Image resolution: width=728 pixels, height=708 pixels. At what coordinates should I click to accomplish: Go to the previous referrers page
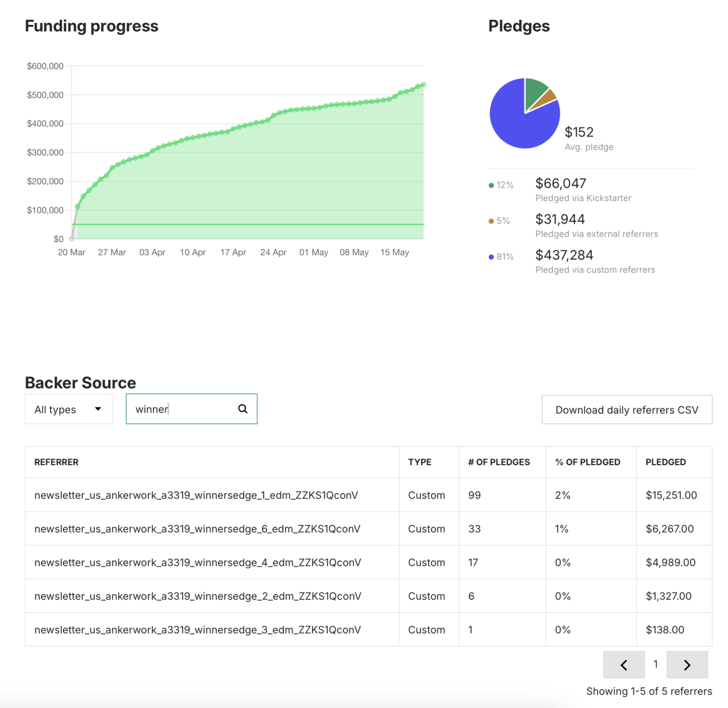point(623,665)
